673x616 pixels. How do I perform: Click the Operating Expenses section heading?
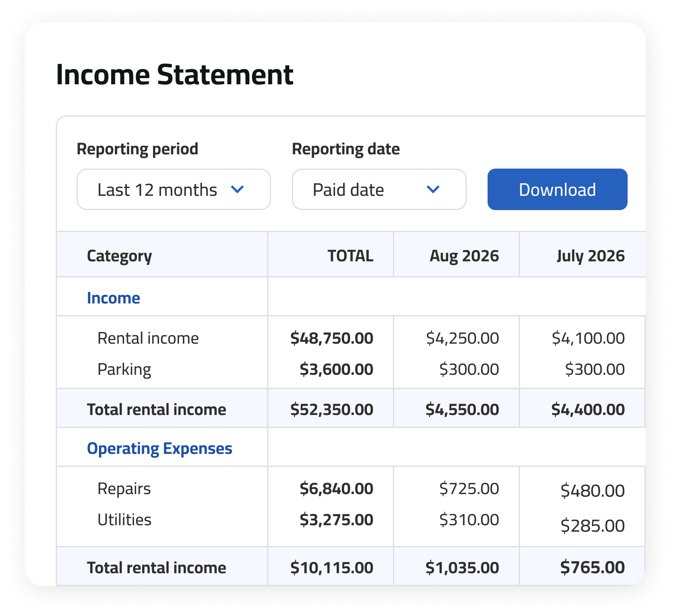coord(159,449)
